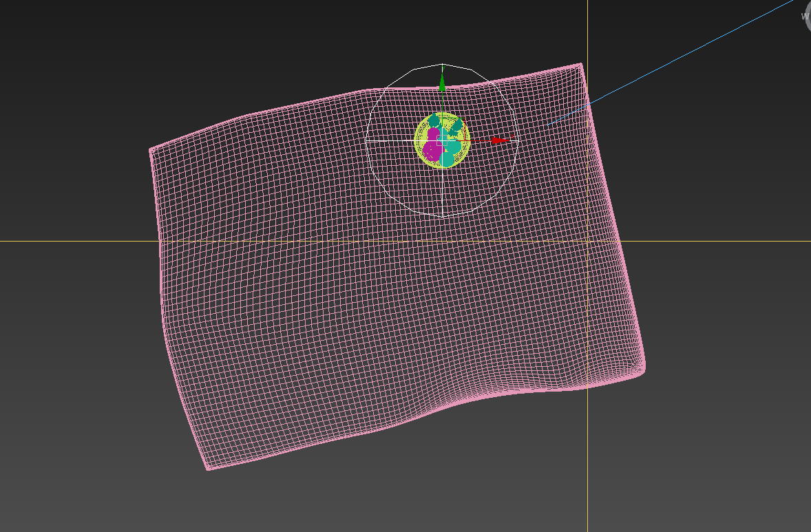Click the top-left corner of the pink cloth
Image resolution: width=811 pixels, height=532 pixels.
[151, 149]
